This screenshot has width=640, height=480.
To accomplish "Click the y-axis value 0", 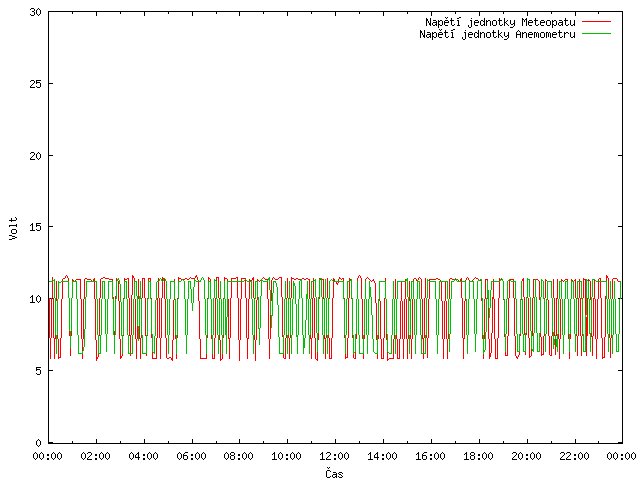I will click(38, 443).
